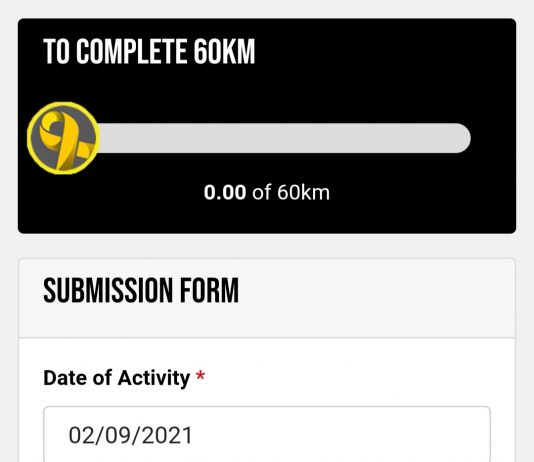Click the word 'FORM' in form heading

pyautogui.click(x=209, y=290)
